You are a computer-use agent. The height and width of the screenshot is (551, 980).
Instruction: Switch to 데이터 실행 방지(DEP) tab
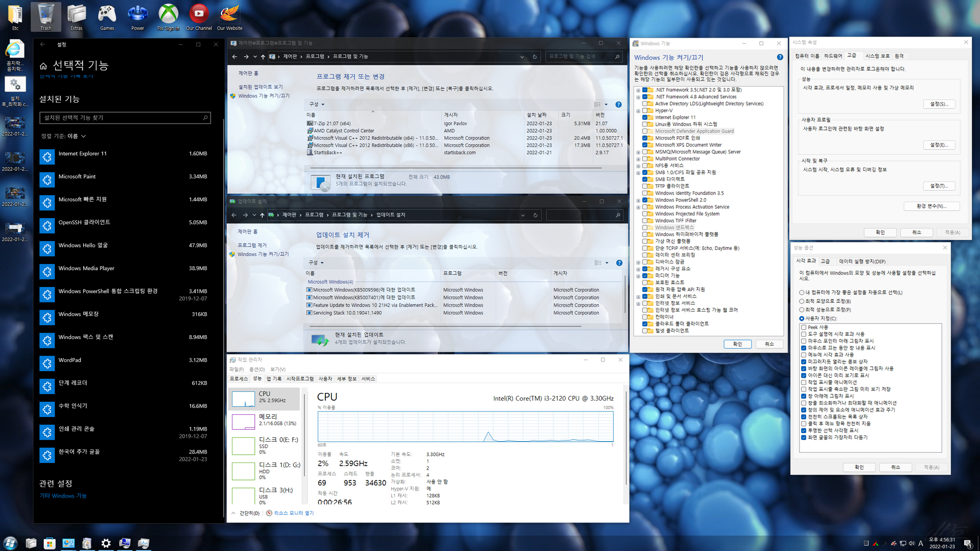click(x=862, y=262)
